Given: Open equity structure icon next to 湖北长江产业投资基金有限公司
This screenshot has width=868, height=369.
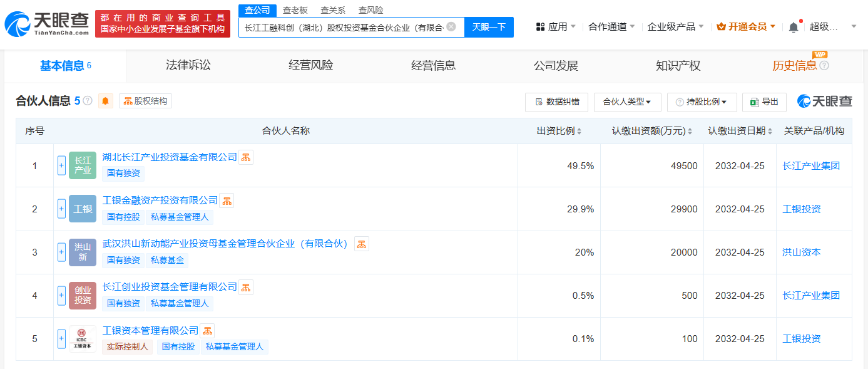Looking at the screenshot, I should coord(246,157).
